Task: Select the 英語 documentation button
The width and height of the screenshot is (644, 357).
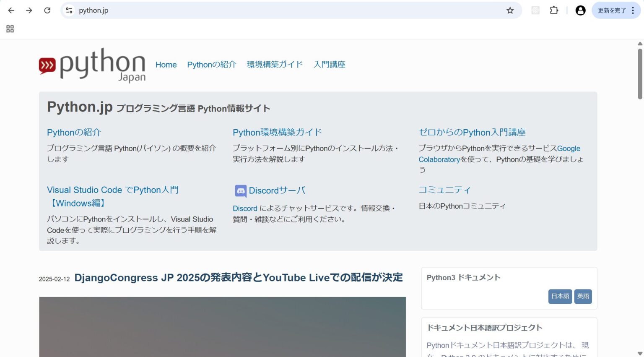Action: pyautogui.click(x=583, y=296)
